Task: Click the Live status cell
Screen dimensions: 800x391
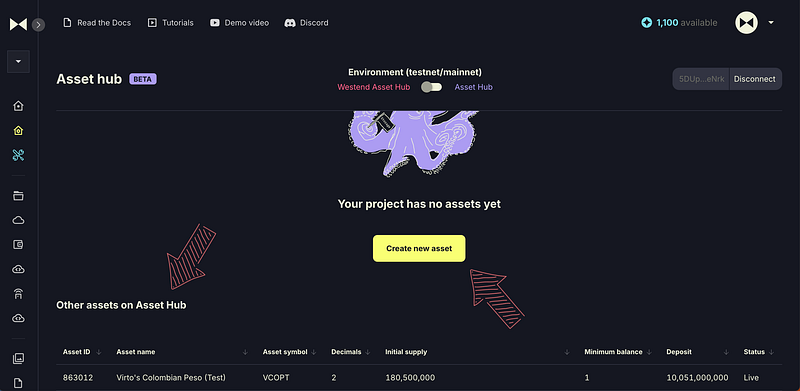Action: click(752, 378)
